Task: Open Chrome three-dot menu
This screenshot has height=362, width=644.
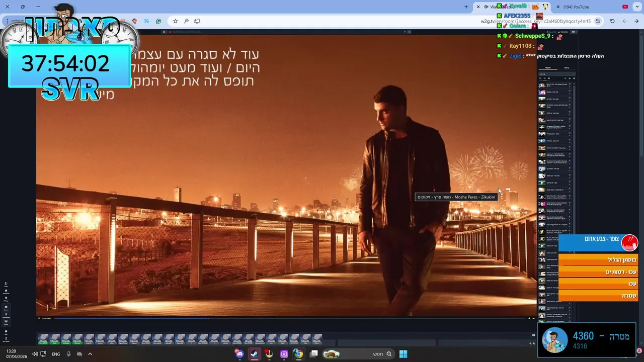Action: click(7, 21)
